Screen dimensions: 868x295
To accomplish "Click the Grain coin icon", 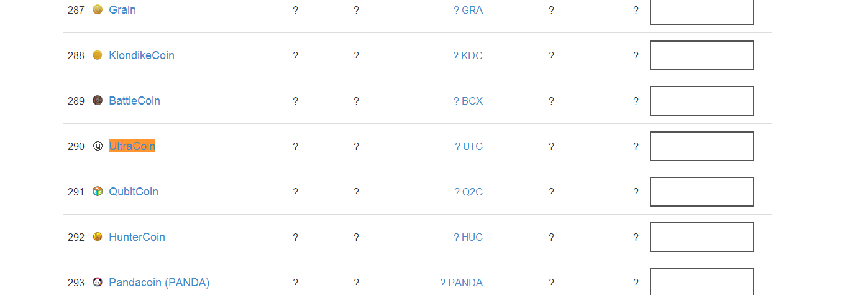I will 98,10.
